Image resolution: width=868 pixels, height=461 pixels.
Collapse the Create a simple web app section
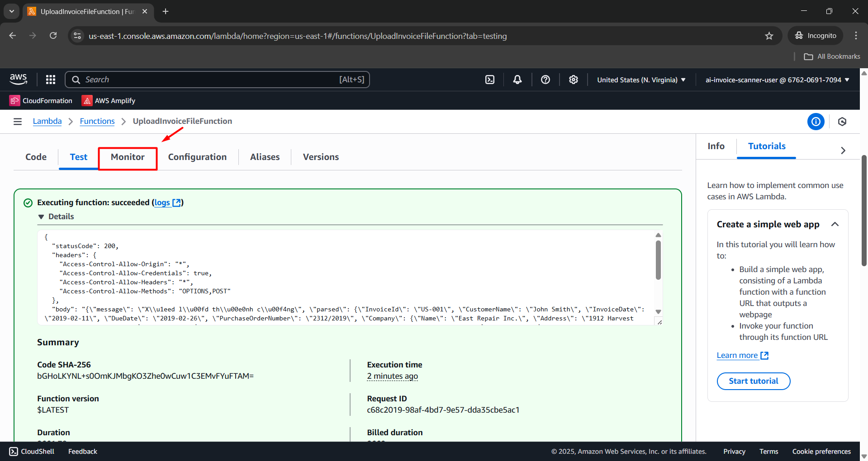coord(835,224)
